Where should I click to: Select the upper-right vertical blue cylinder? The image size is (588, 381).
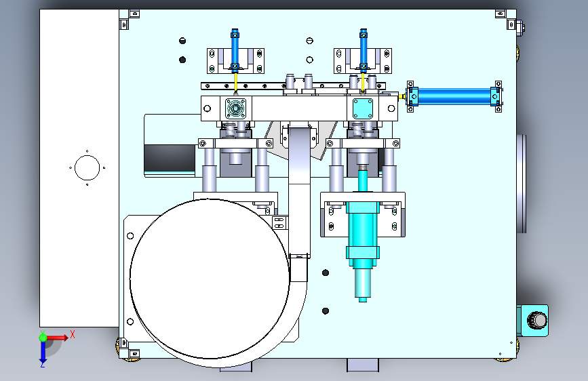click(364, 51)
